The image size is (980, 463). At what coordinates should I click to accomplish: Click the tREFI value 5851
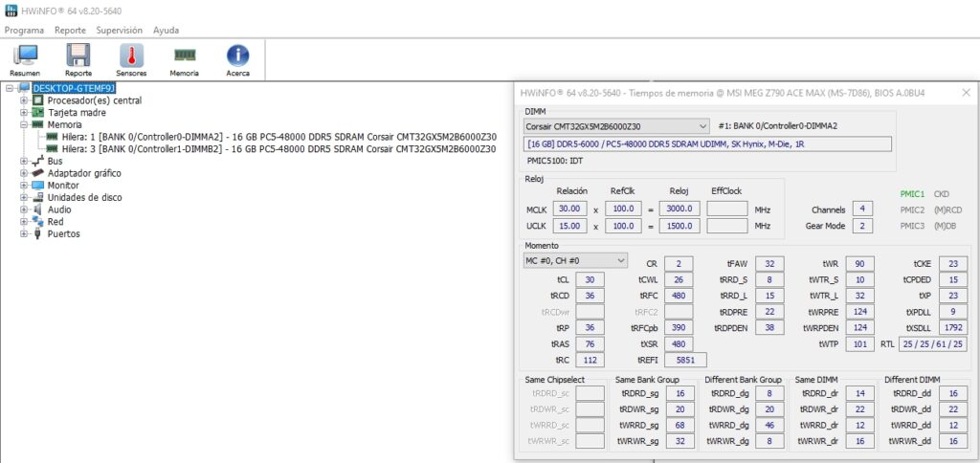click(x=685, y=360)
